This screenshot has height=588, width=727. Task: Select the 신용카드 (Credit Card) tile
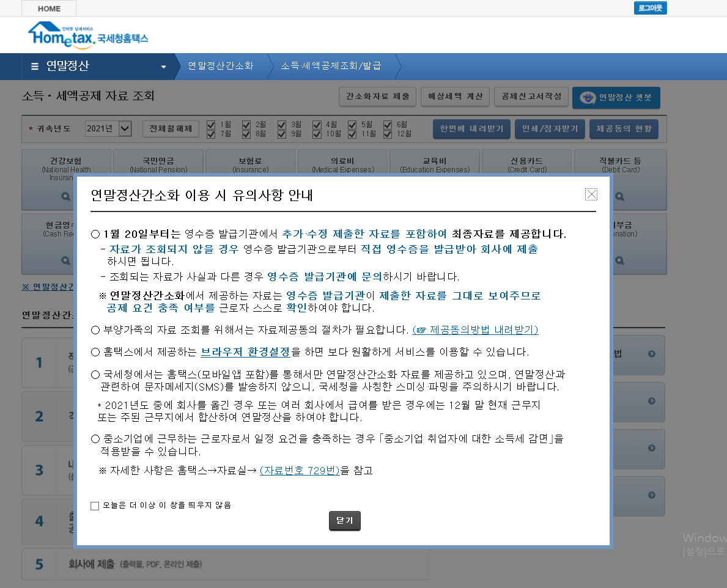tap(526, 161)
